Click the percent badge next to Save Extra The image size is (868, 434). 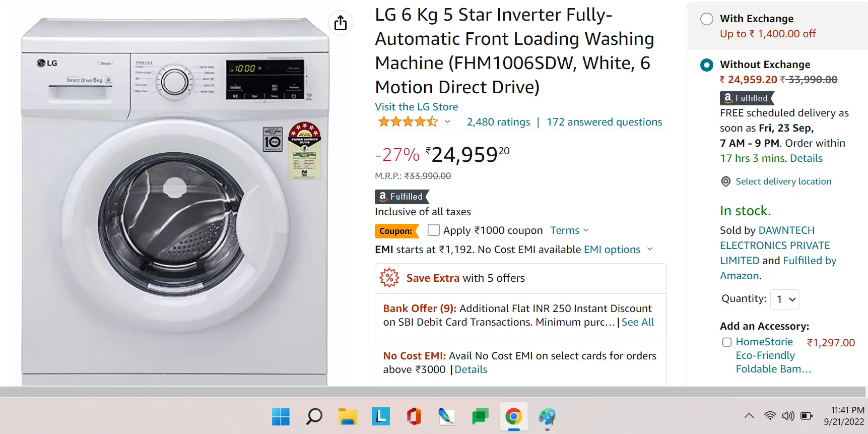389,278
